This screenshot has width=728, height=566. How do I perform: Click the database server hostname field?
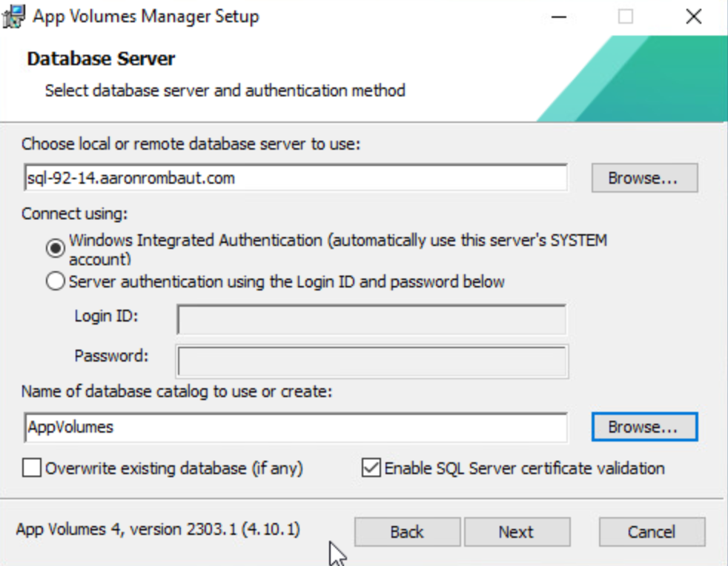pyautogui.click(x=295, y=178)
